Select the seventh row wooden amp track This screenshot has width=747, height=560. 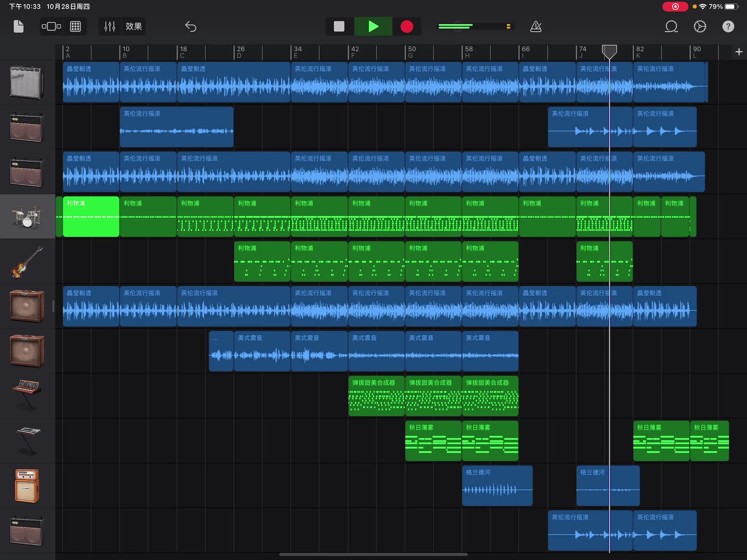coord(26,351)
